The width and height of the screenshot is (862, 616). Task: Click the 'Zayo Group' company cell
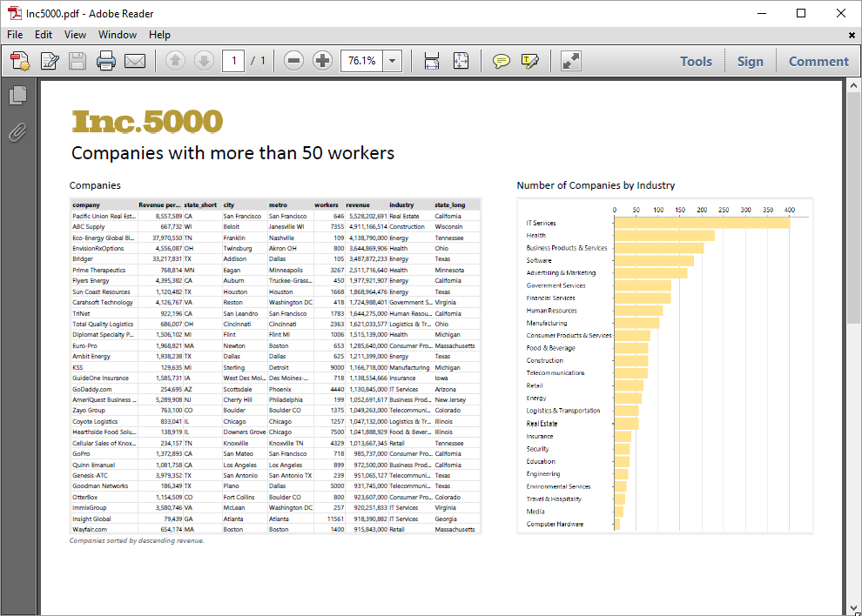[x=104, y=411]
